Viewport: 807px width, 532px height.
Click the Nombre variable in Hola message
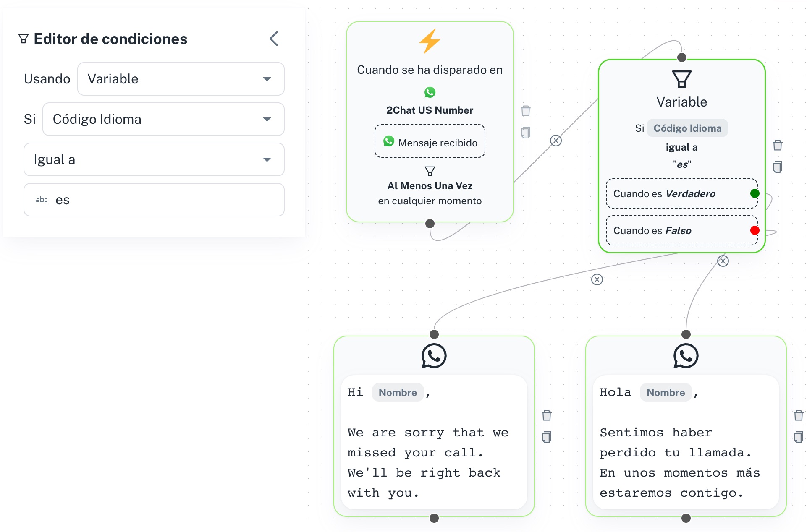point(666,392)
